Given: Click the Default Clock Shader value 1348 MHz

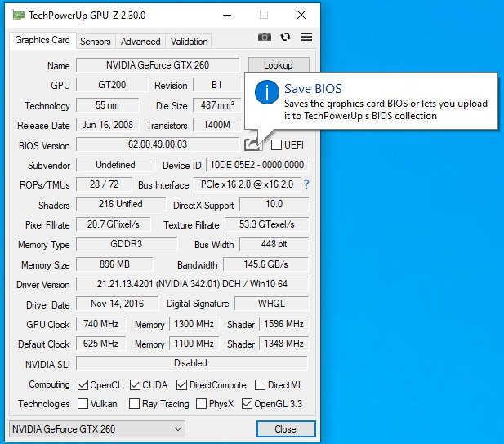Looking at the screenshot, I should tap(283, 344).
